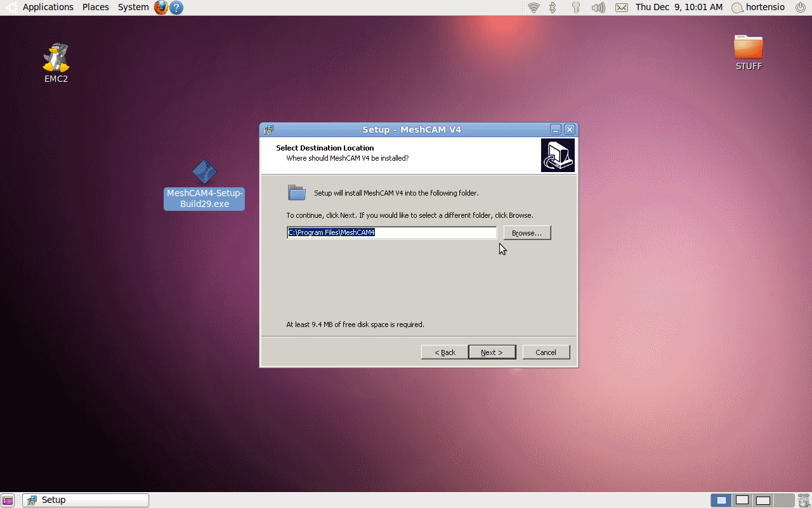Click the destination folder path field
The image size is (812, 508).
tap(391, 233)
